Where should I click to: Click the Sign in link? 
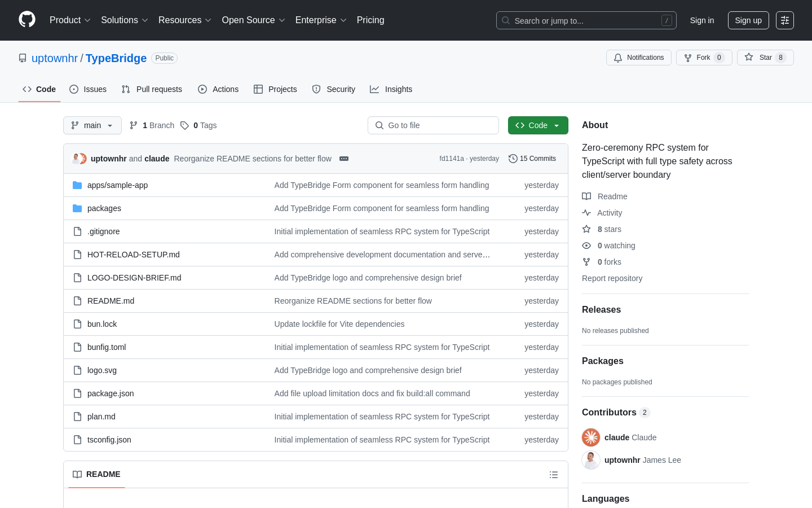pyautogui.click(x=702, y=20)
